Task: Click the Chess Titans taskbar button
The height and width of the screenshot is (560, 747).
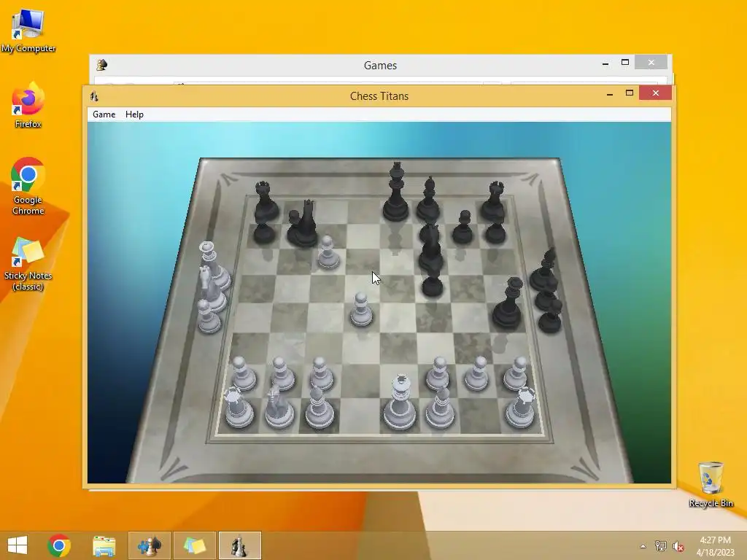Action: tap(239, 545)
